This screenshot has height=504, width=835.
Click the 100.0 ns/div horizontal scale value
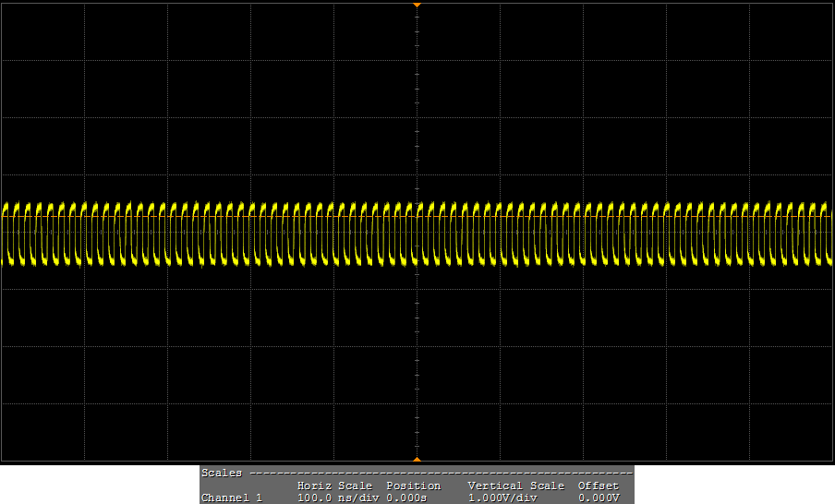coord(338,498)
